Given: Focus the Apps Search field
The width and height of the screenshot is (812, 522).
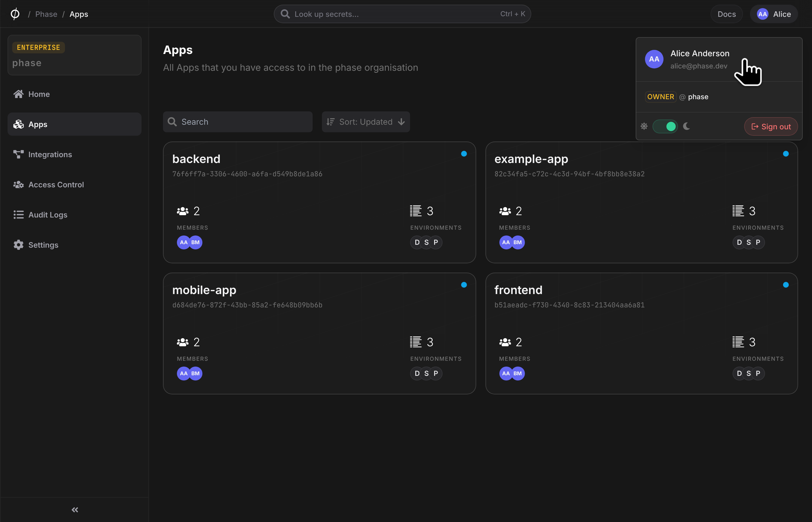Looking at the screenshot, I should click(x=238, y=122).
